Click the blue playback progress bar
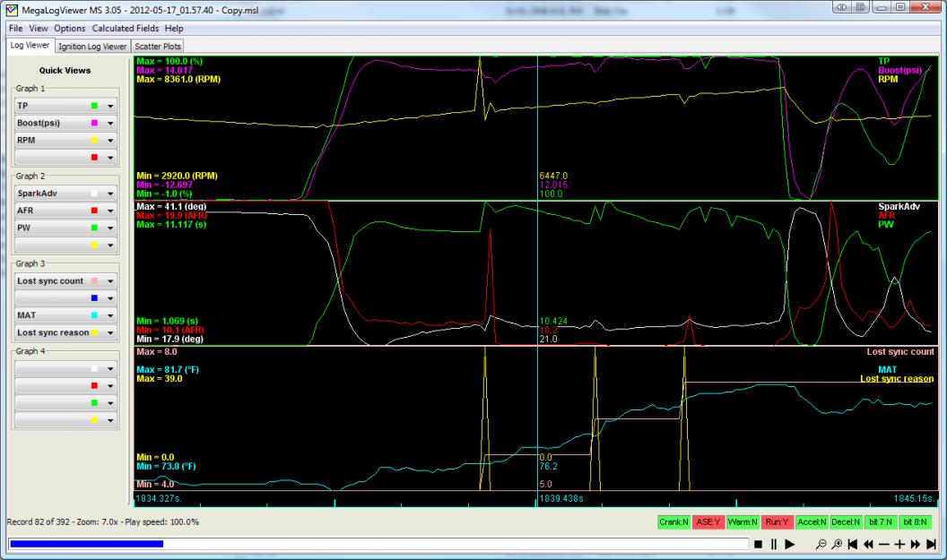This screenshot has height=560, width=947. pyautogui.click(x=86, y=543)
